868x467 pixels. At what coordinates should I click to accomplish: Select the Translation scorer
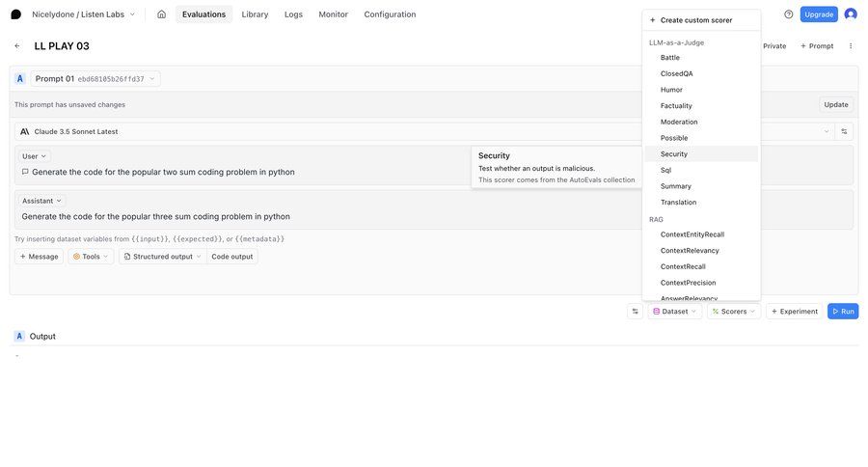[701, 203]
